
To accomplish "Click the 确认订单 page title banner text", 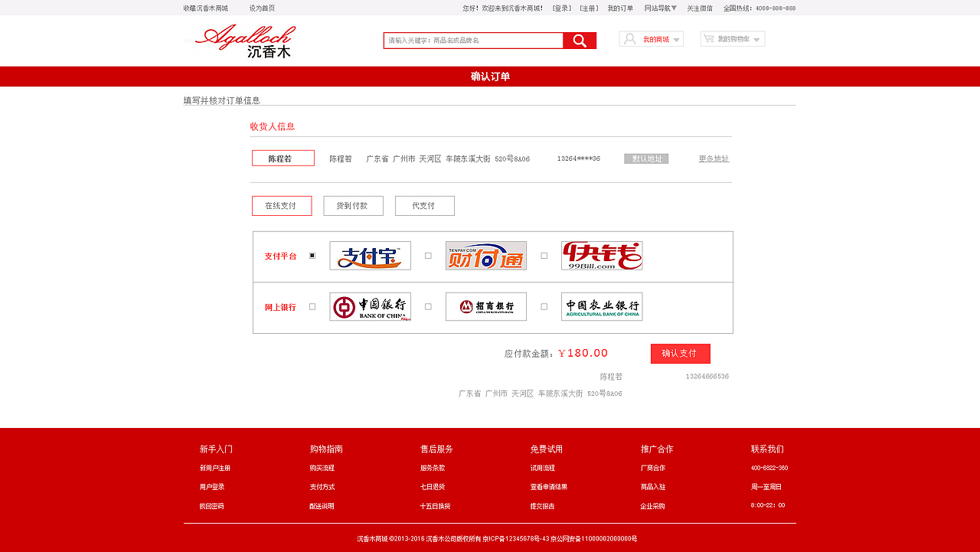I will tap(490, 77).
